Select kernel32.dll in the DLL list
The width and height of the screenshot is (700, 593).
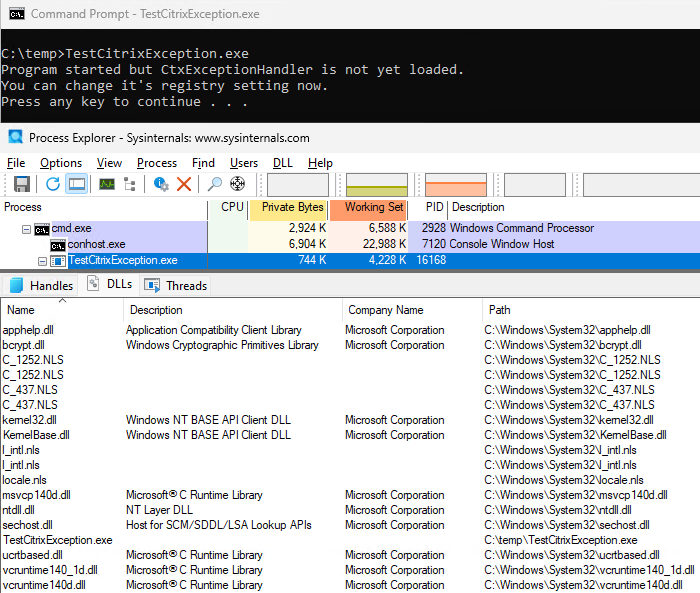click(x=29, y=420)
